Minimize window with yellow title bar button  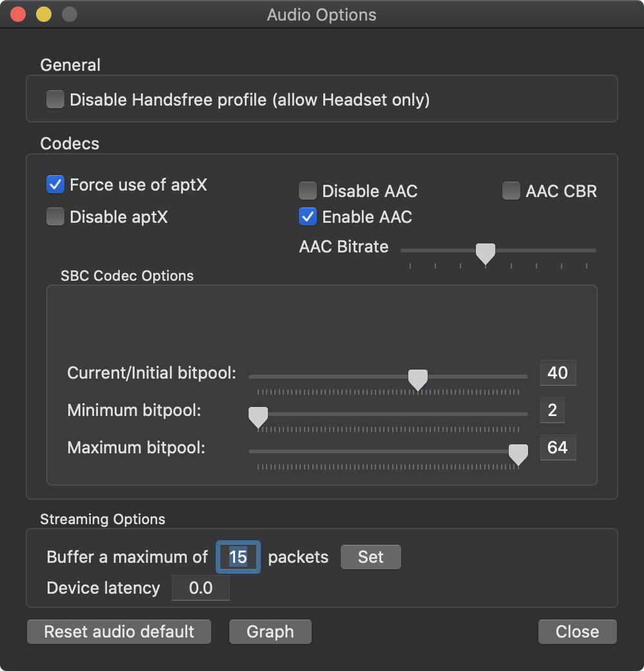44,14
